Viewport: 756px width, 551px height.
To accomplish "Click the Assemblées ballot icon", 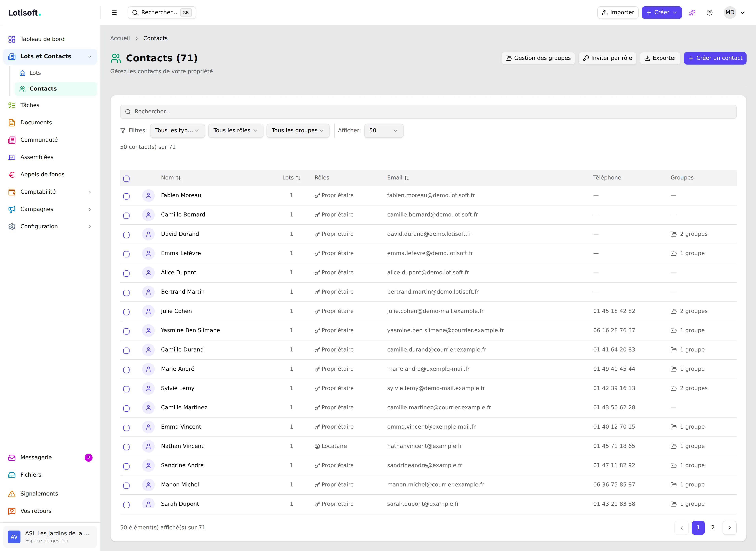I will pyautogui.click(x=12, y=157).
